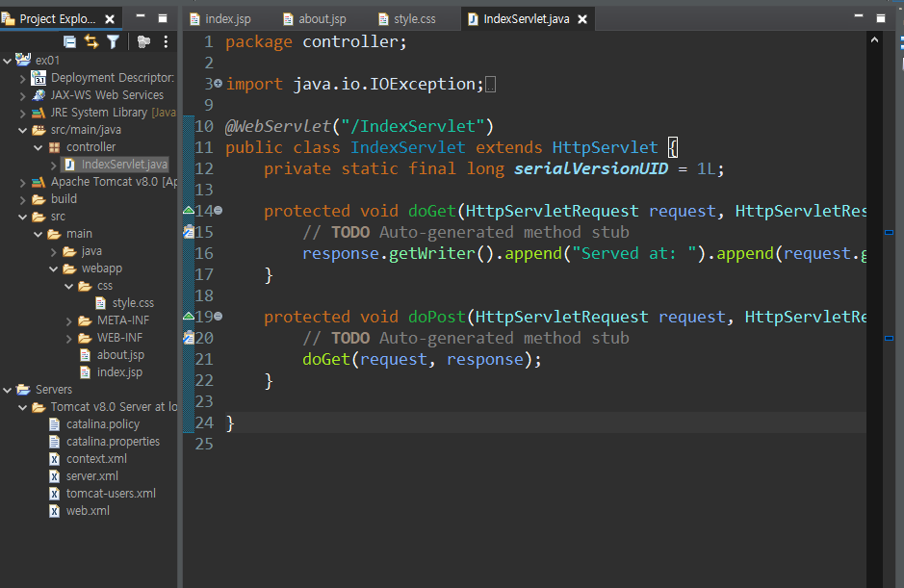Switch to the style.css editor tab
Viewport: 904px width, 588px height.
[x=407, y=19]
